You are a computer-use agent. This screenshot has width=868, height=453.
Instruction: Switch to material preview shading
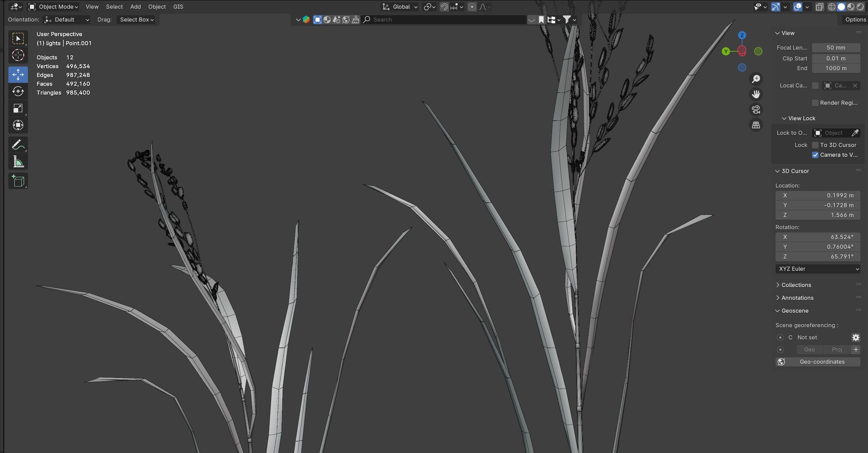coord(851,7)
